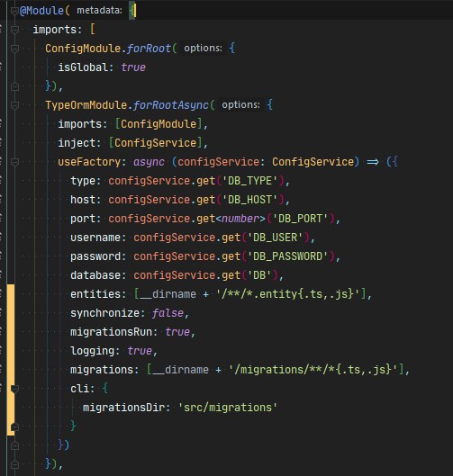Place cursor on the forRootAsync method name

point(171,105)
